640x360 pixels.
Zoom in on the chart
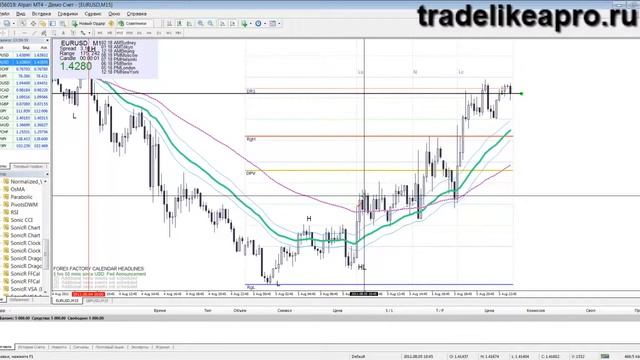(200, 24)
